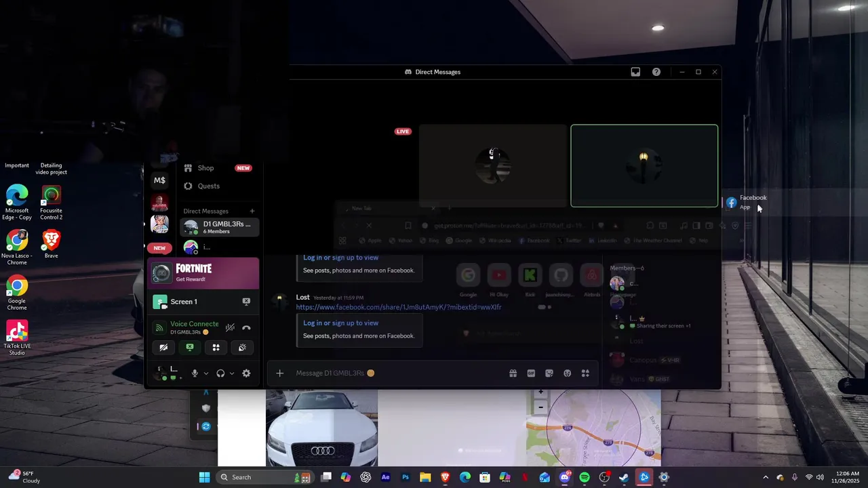Show hidden tray icons chevron
Screen dimensions: 868x488
[766, 477]
